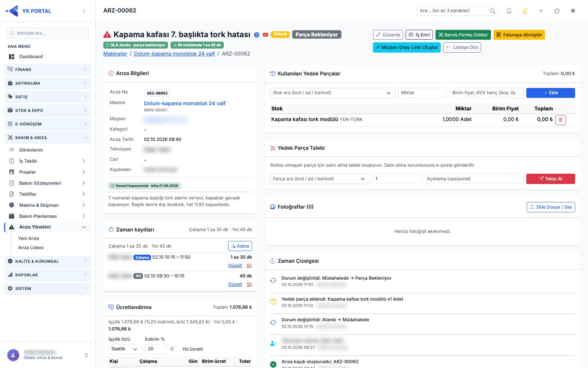
Task: Click the Ekle Dosya / Ses button
Action: pos(551,207)
